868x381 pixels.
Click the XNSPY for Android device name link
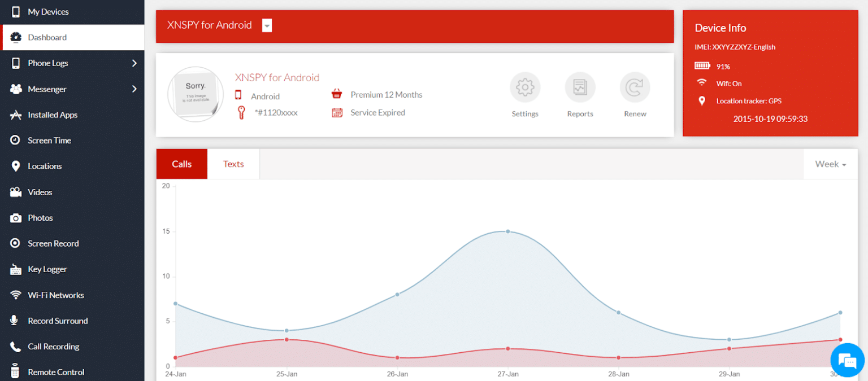[277, 77]
